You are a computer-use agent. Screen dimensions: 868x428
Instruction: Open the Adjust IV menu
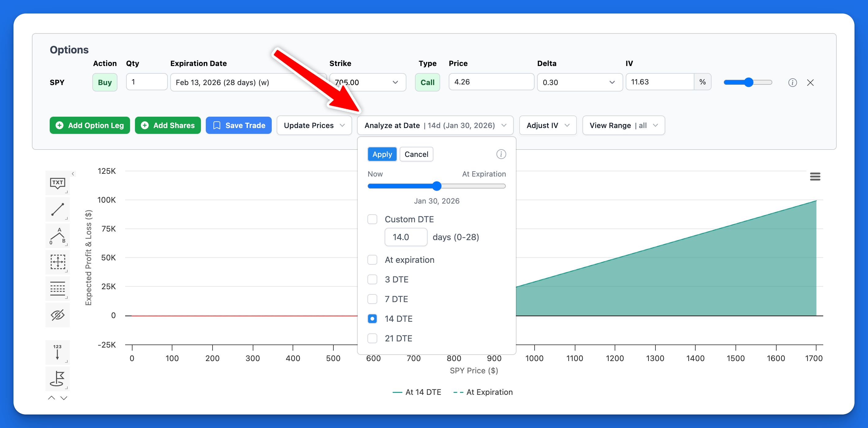(547, 125)
